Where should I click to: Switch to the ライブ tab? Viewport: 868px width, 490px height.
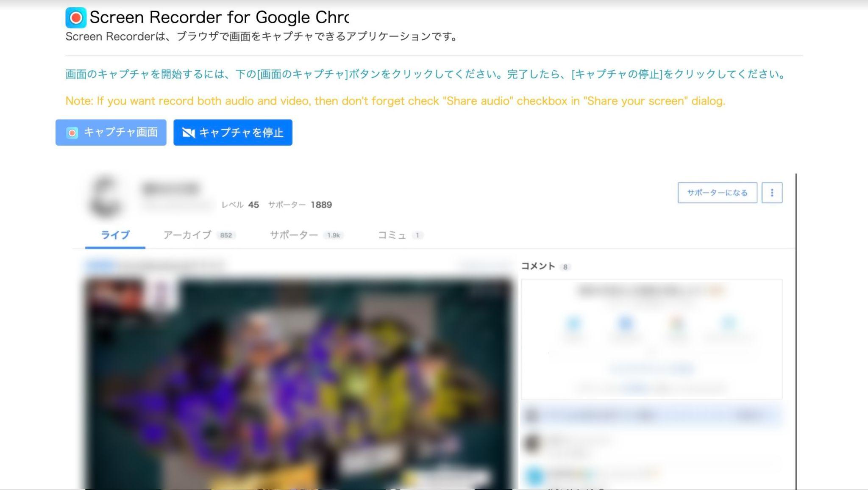point(115,235)
